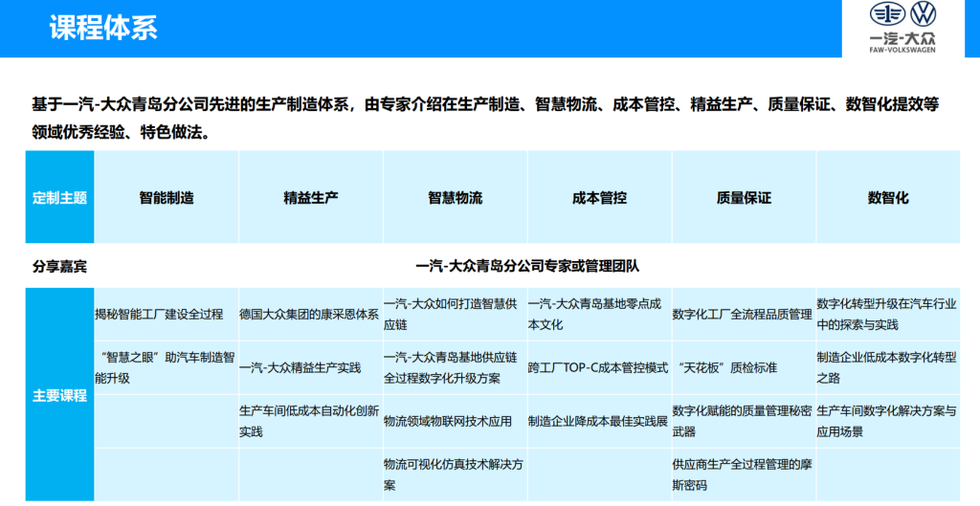The height and width of the screenshot is (506, 980).
Task: Click 一汽-大众青岛分公司专家或管理团队 text
Action: (x=527, y=266)
